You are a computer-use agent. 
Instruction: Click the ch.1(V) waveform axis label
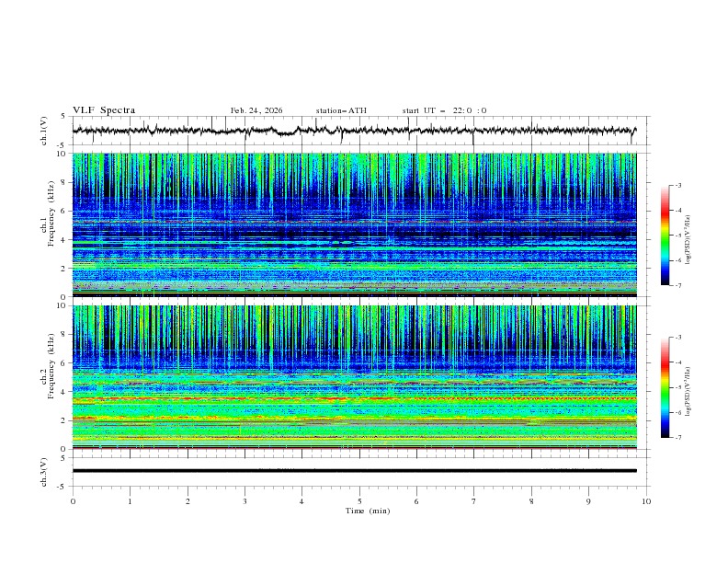coord(44,131)
